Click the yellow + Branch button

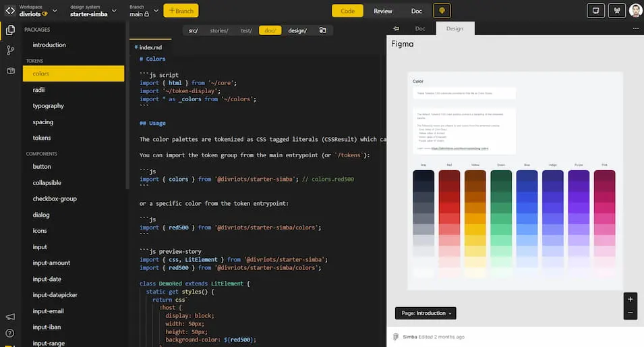[180, 11]
